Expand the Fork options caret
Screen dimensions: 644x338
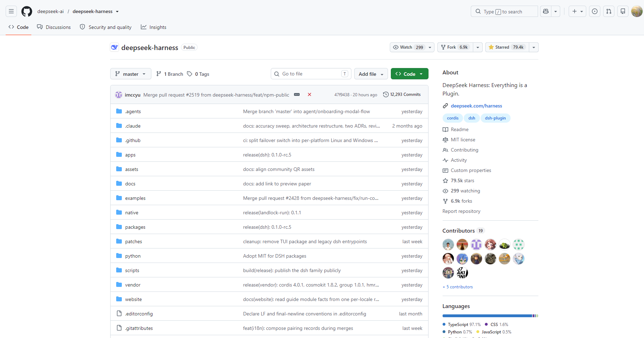478,47
